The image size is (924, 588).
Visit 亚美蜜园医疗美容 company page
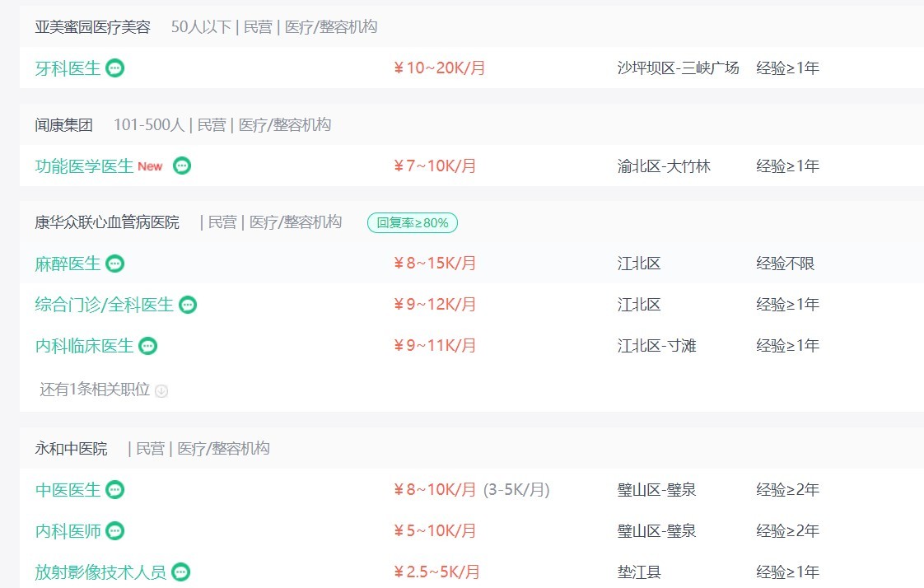(x=92, y=27)
